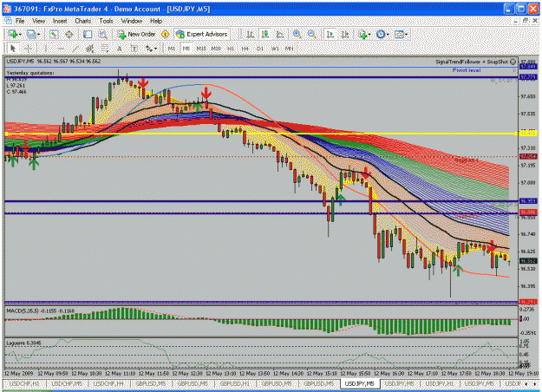Switch chart to bar chart type
The image size is (542, 392).
pyautogui.click(x=251, y=34)
